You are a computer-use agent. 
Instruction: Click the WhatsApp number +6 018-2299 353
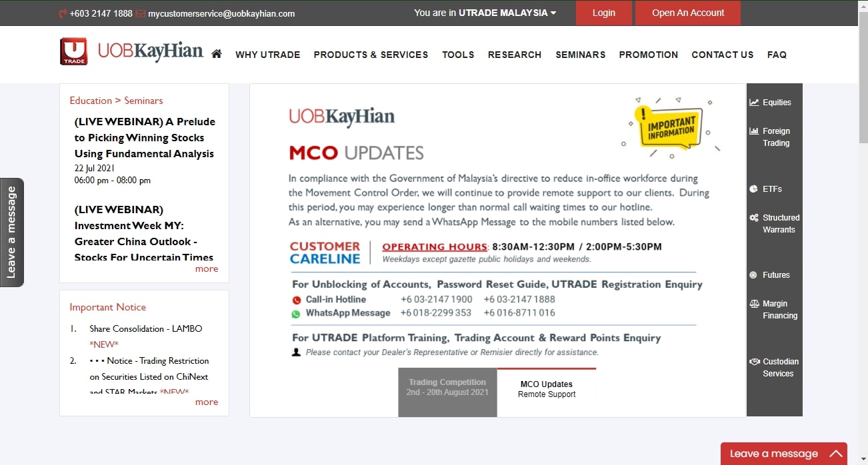[x=436, y=313]
